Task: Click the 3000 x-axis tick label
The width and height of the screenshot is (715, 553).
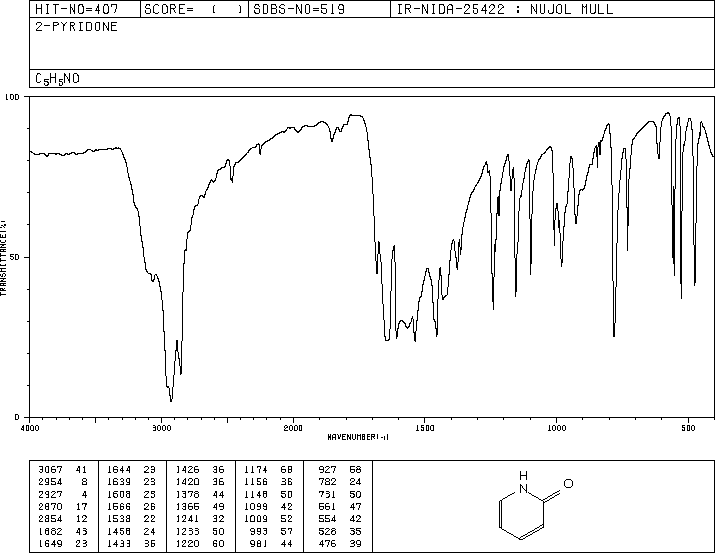Action: 161,428
